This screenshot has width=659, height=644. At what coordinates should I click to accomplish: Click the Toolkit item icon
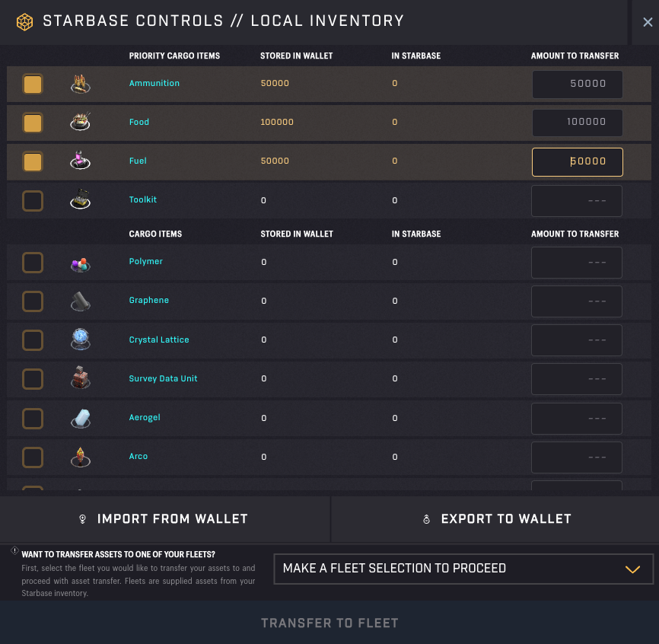click(80, 200)
